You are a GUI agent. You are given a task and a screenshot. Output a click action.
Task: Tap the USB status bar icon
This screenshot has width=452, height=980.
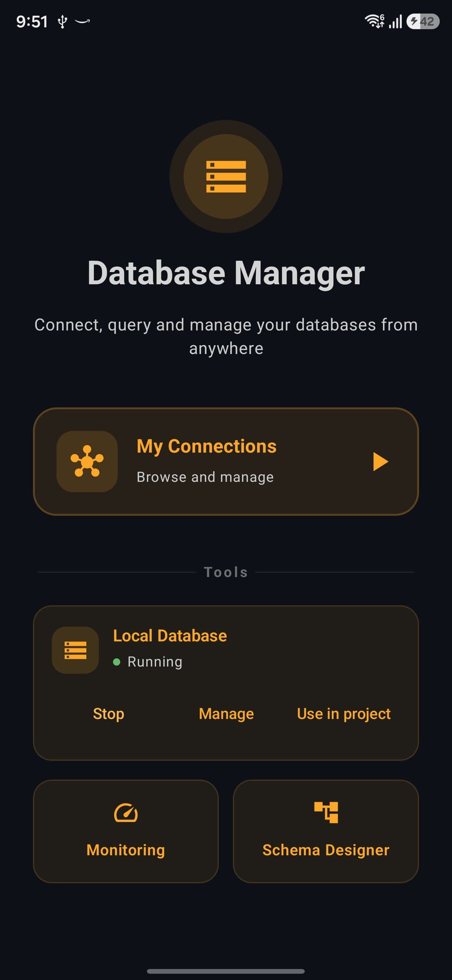coord(62,21)
